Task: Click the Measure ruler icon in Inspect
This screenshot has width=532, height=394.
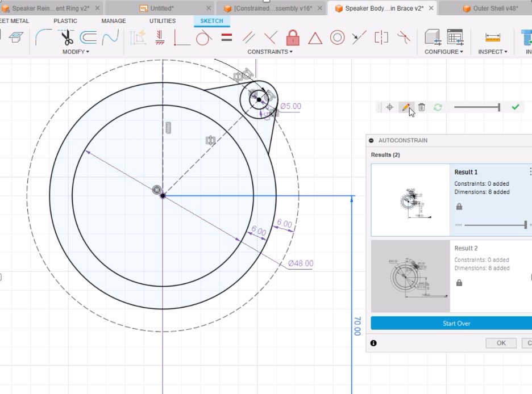Action: click(492, 38)
